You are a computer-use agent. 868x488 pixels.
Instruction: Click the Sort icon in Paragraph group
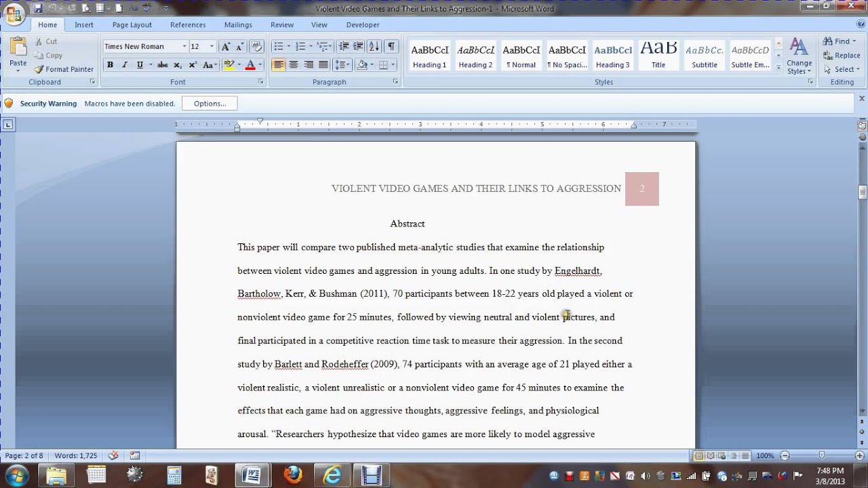point(374,47)
